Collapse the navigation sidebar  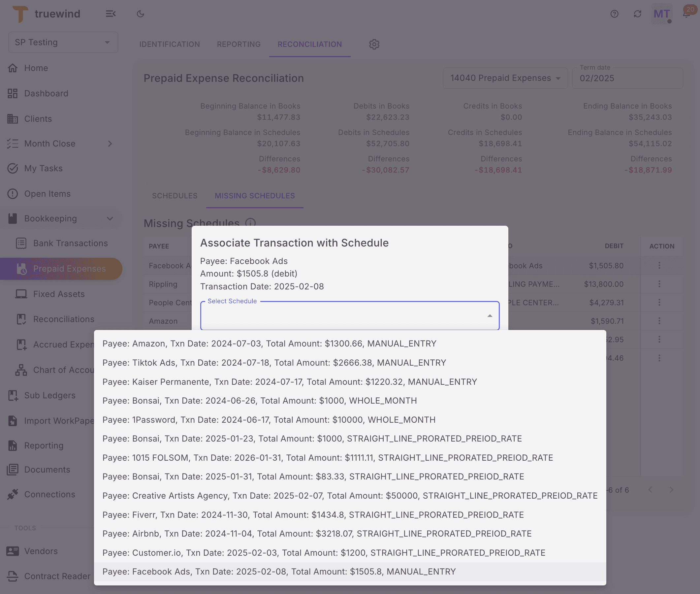[x=111, y=14]
